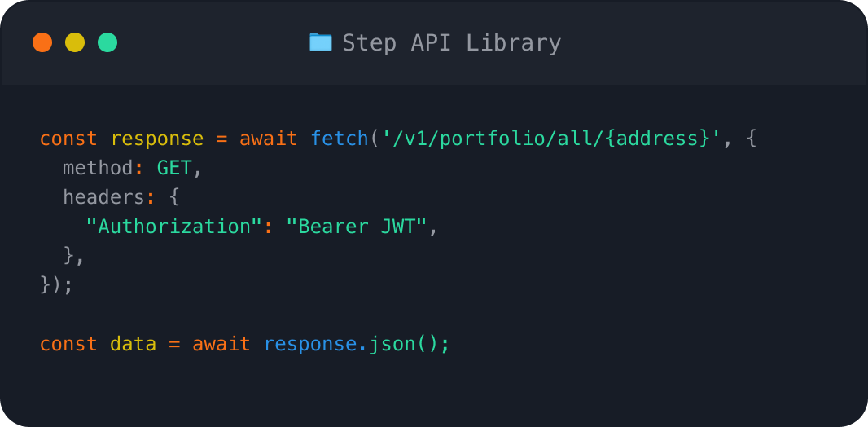Click the "Step API Library" title text
This screenshot has height=427, width=868.
[451, 42]
